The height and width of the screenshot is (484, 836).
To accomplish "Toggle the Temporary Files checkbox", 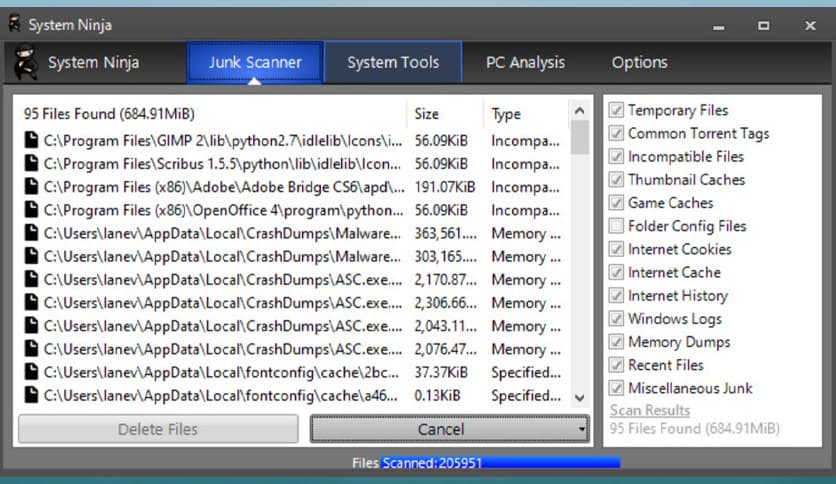I will tap(616, 110).
